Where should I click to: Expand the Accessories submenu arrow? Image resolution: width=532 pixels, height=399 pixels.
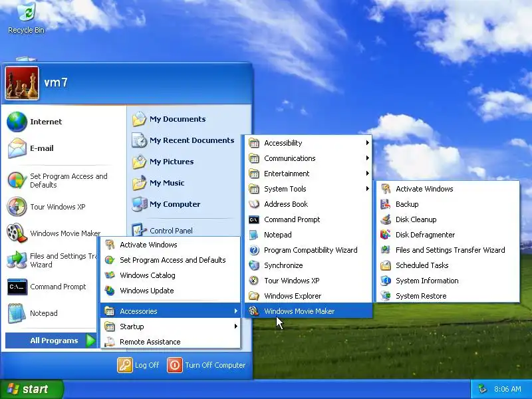[x=235, y=311]
